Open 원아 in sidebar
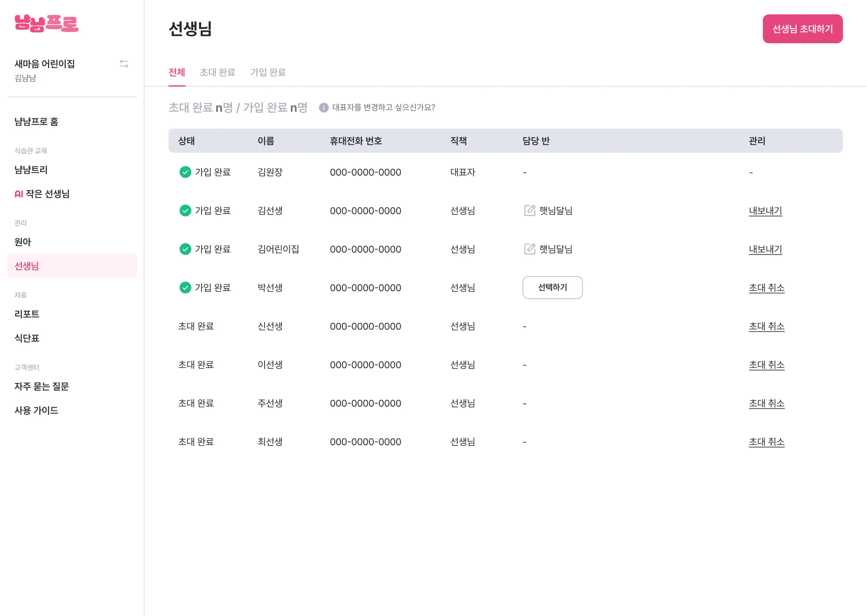The width and height of the screenshot is (867, 616). [23, 242]
